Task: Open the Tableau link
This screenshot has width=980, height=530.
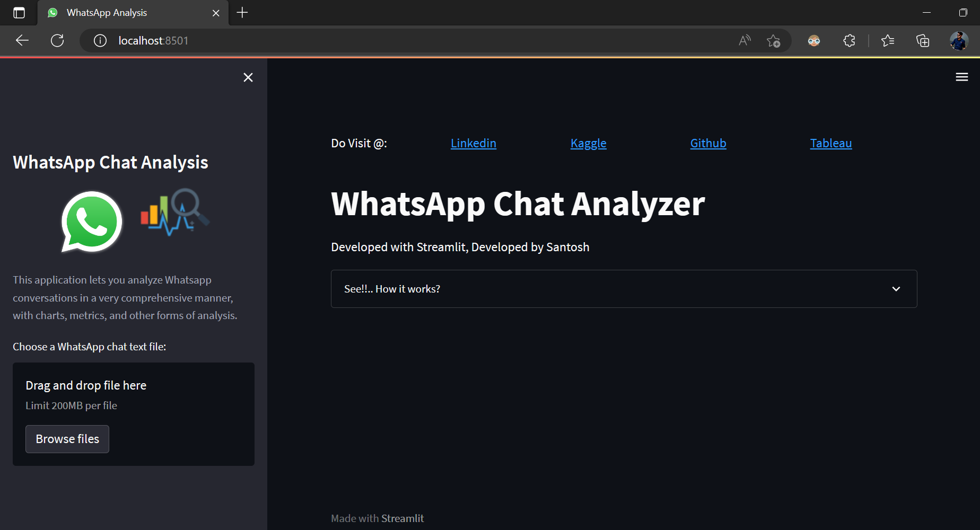Action: 831,143
